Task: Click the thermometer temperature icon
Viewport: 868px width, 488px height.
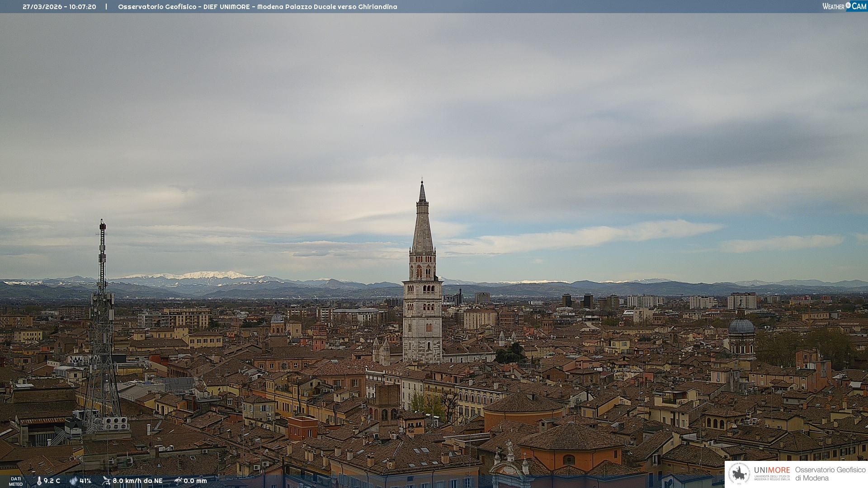Action: (39, 481)
